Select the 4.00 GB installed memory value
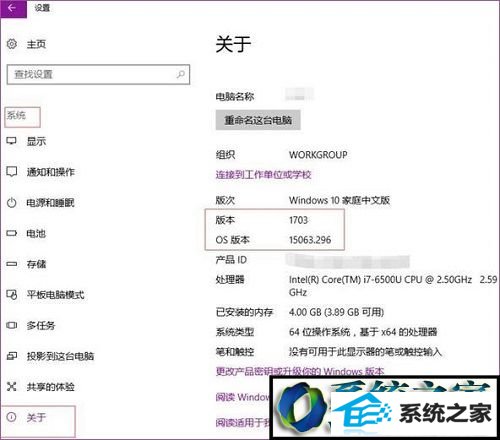The width and height of the screenshot is (500, 440). (x=336, y=312)
